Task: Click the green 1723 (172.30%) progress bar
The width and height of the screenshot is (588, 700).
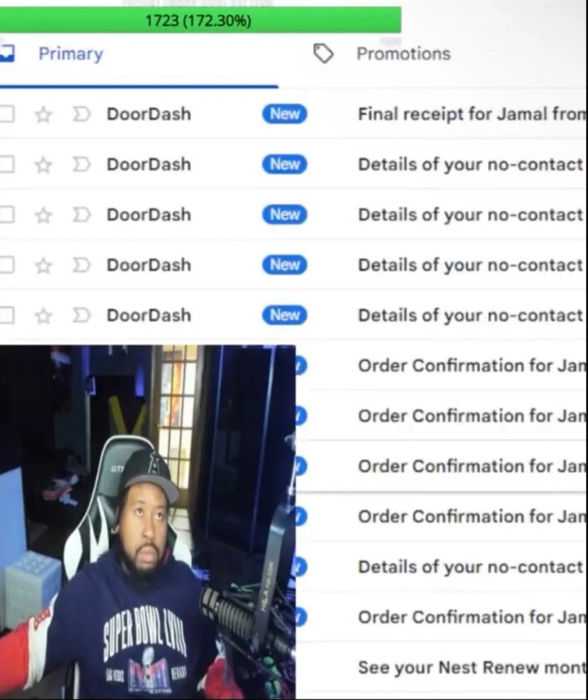Action: (200, 21)
